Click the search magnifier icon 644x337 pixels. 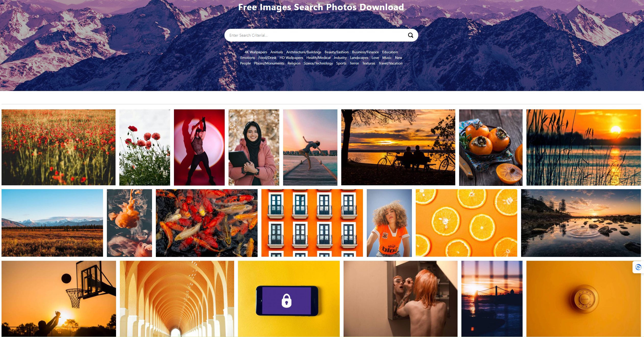tap(410, 35)
